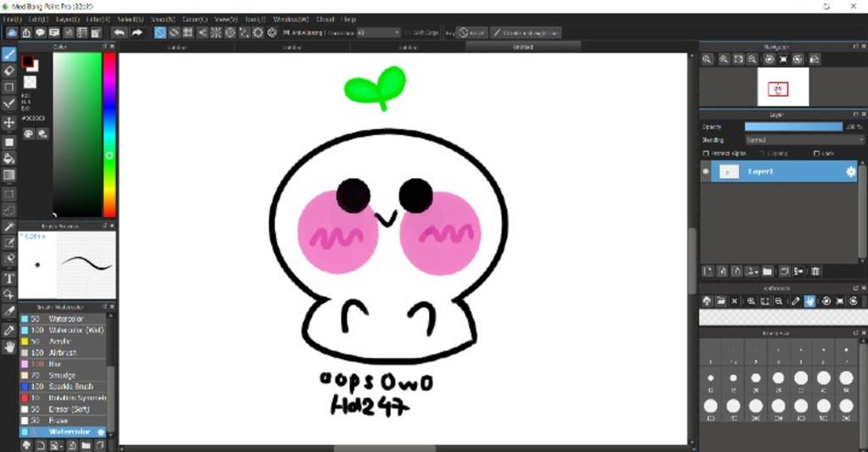The height and width of the screenshot is (452, 868).
Task: Enable the radial snap guide icon
Action: 216,33
